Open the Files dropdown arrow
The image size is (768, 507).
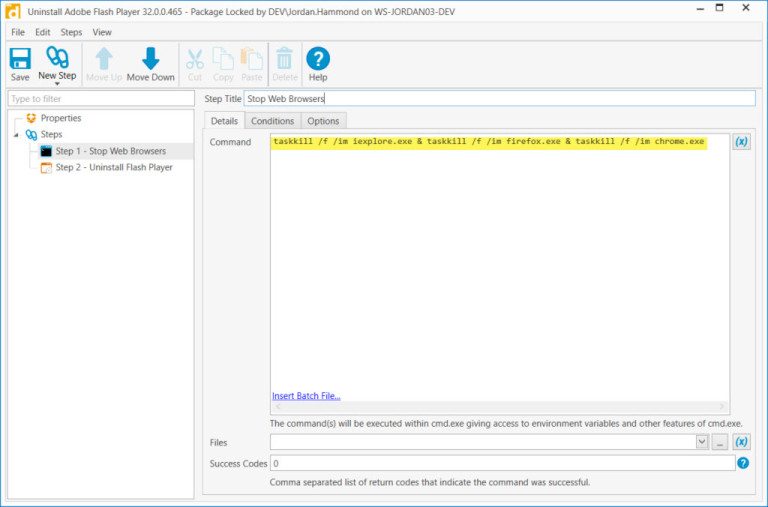tap(702, 442)
